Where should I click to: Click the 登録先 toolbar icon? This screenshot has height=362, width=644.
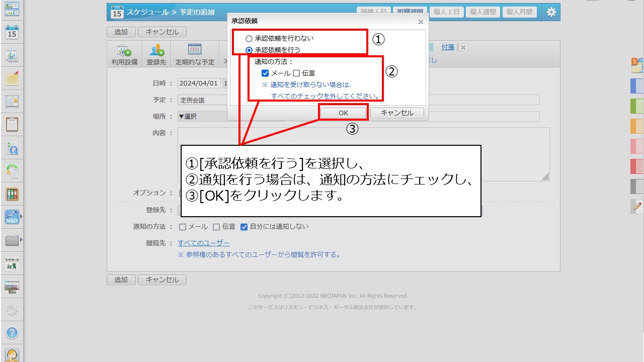point(156,55)
